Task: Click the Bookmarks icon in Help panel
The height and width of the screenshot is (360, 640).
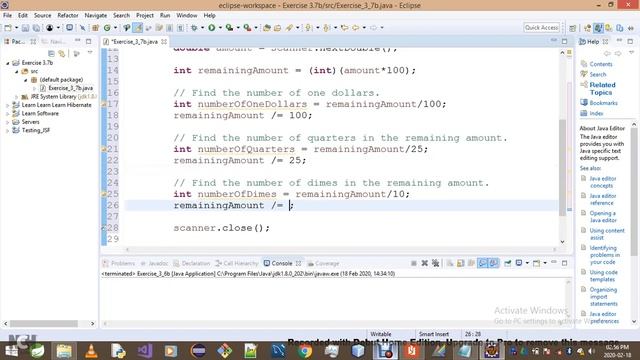Action: (584, 102)
